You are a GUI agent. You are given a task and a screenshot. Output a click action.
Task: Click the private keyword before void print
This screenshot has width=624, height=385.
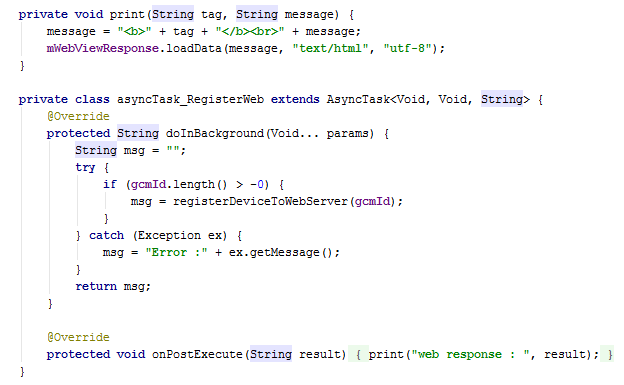pos(43,15)
